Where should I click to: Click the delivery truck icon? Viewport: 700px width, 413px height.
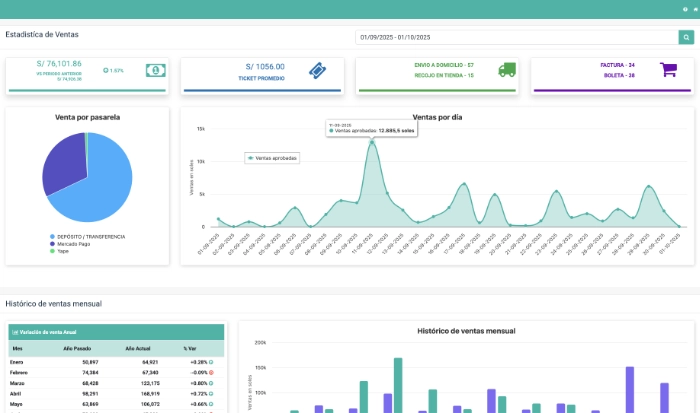507,70
